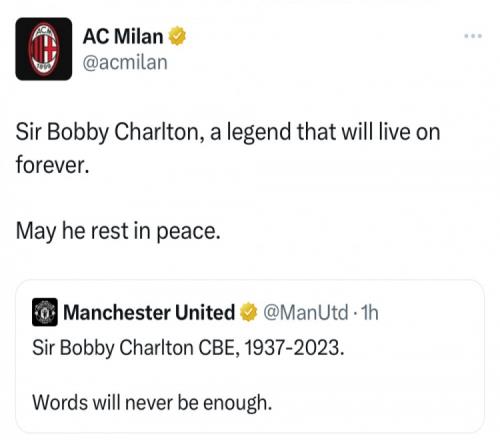Click 'Charlton' in the AC Milan tweet
Viewport: 500px width, 440px height.
[x=159, y=132]
